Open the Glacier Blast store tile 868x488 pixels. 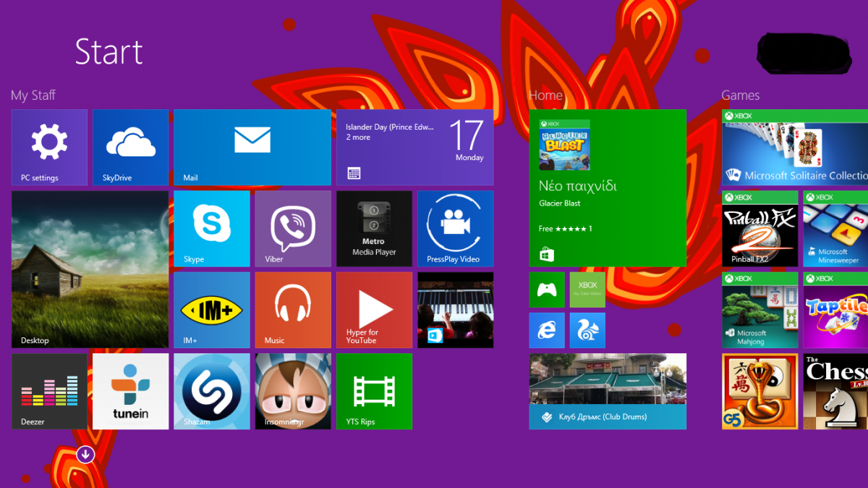click(x=608, y=188)
